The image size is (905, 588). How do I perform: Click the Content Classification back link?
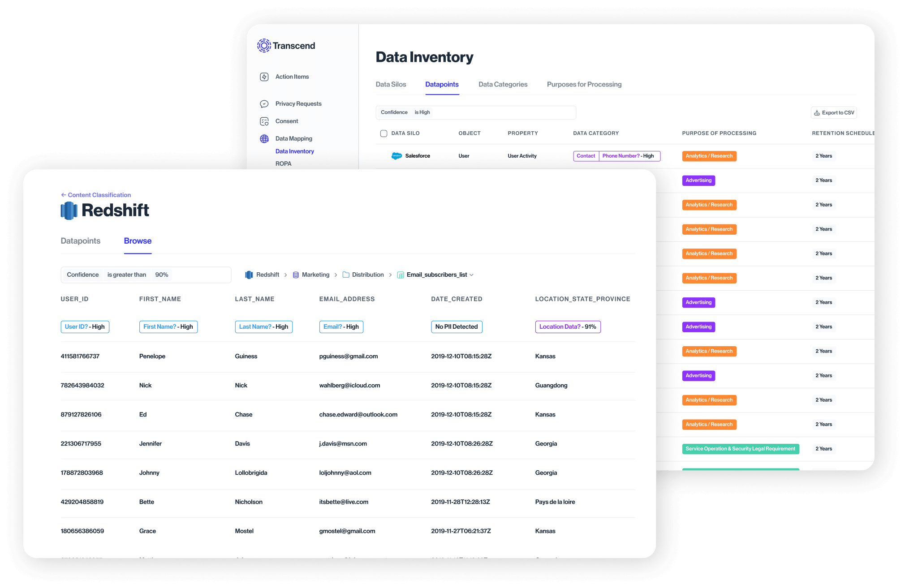click(95, 194)
